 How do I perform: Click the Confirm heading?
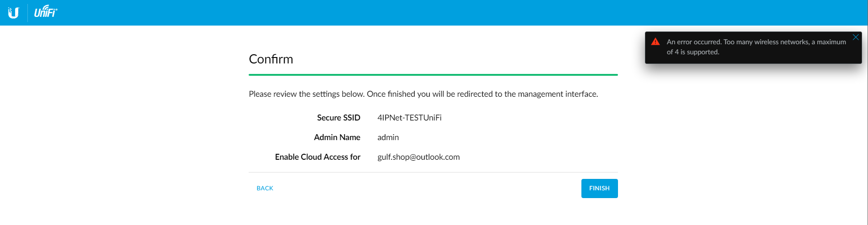(x=271, y=59)
